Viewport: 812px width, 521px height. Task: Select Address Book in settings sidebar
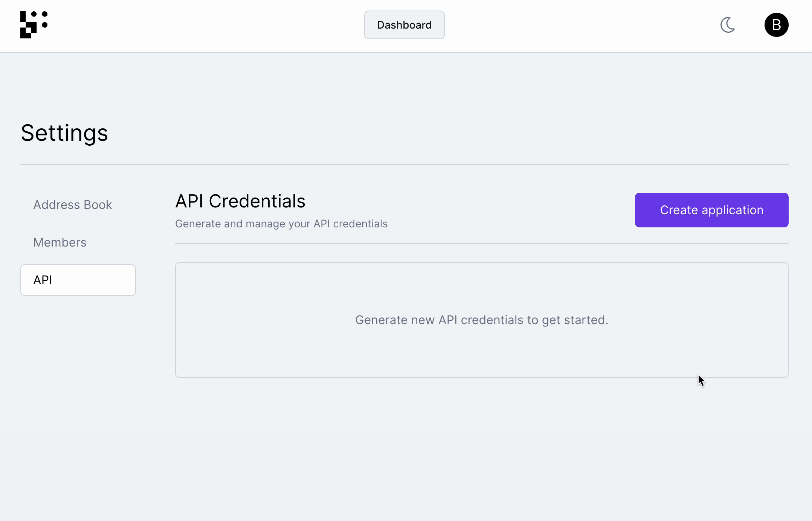(73, 205)
